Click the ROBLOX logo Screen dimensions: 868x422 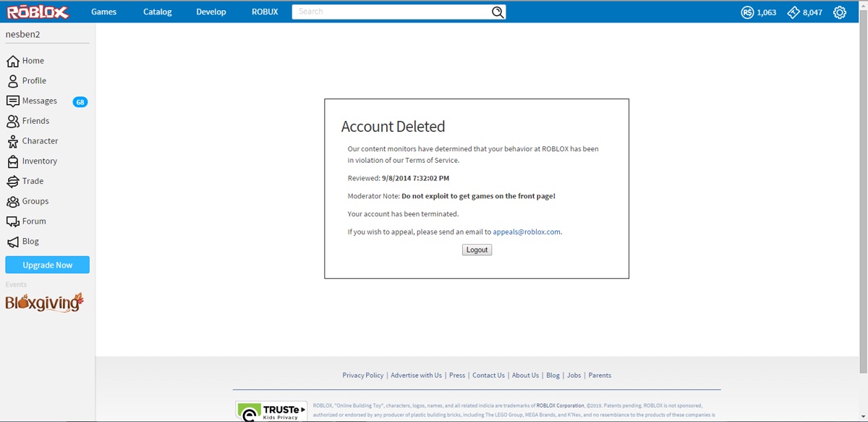tap(38, 12)
